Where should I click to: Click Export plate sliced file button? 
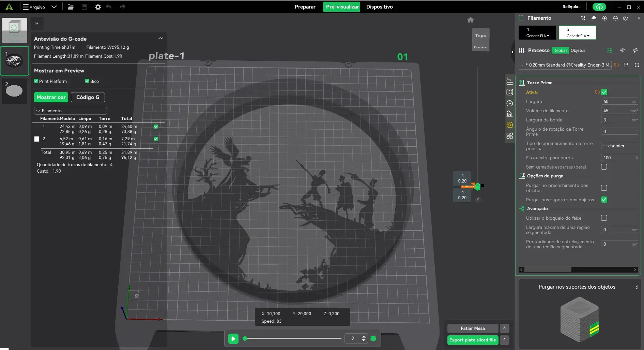pyautogui.click(x=473, y=340)
